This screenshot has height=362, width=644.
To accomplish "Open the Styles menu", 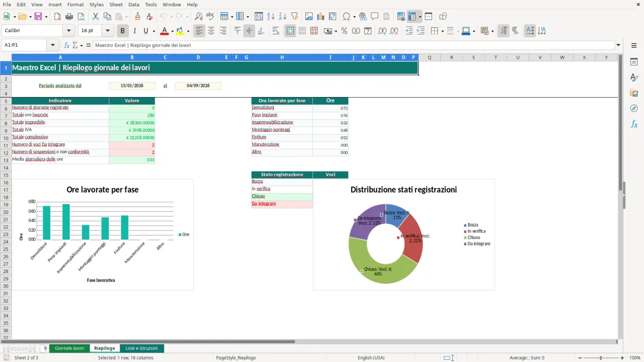I will [x=97, y=4].
